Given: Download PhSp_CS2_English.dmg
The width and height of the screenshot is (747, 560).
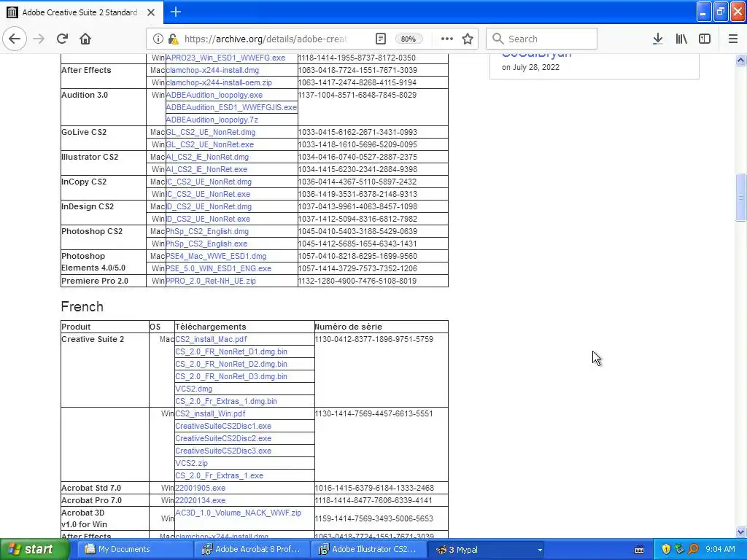Looking at the screenshot, I should 207,231.
